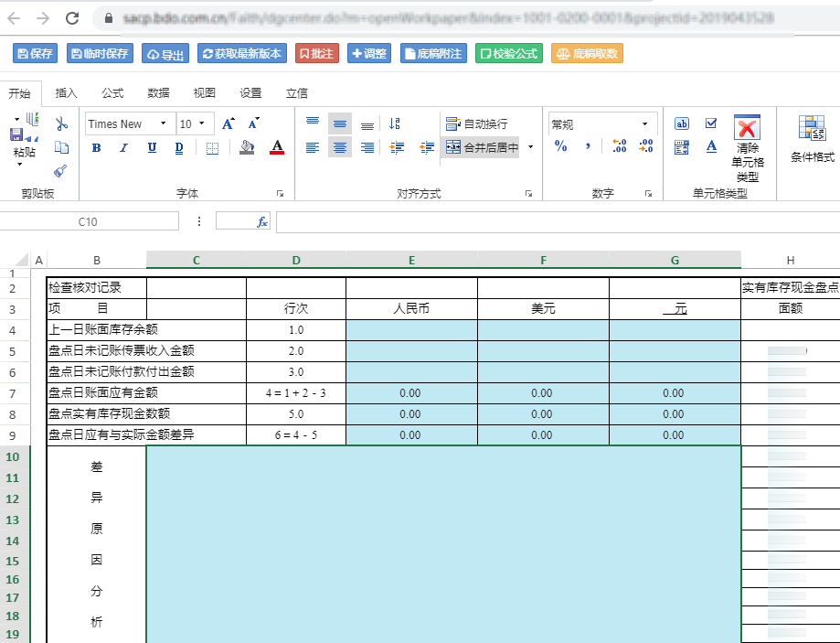The height and width of the screenshot is (643, 840).
Task: Click the 临时保存 button
Action: click(100, 54)
